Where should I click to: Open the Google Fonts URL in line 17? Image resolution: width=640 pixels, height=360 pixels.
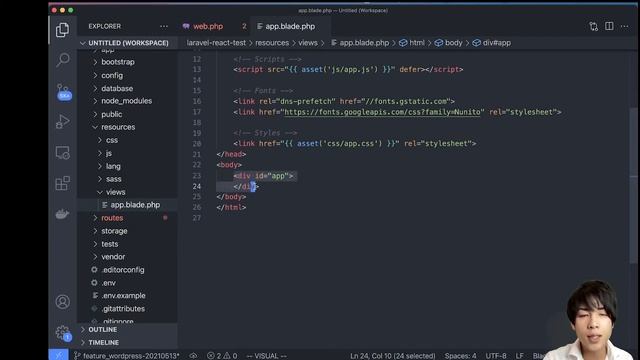click(x=382, y=112)
